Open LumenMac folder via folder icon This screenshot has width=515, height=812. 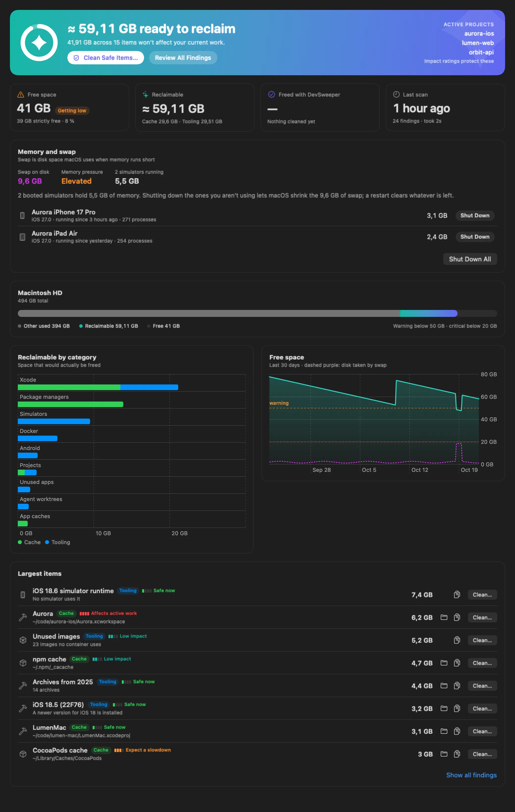[444, 731]
